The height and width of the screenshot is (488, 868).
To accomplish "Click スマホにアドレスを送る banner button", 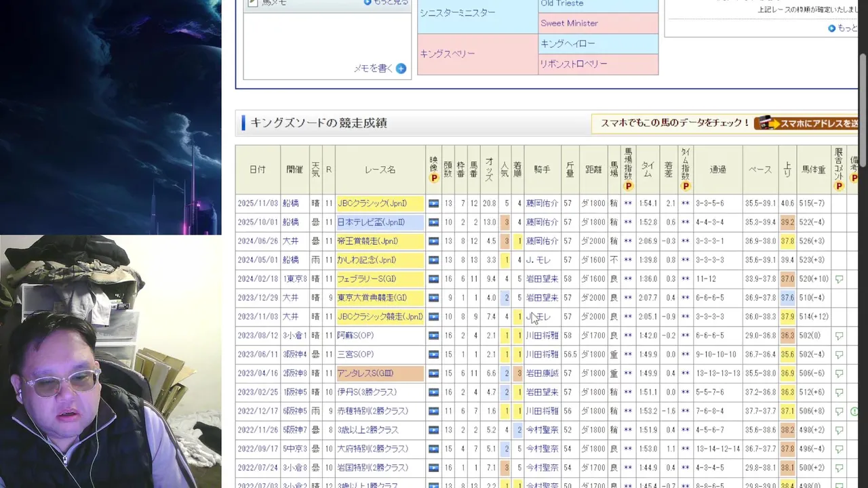I will tap(807, 123).
